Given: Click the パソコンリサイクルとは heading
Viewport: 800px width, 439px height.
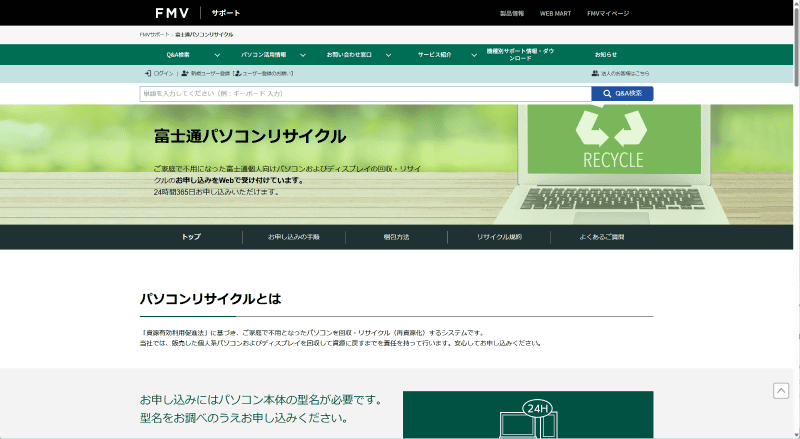Looking at the screenshot, I should point(210,299).
